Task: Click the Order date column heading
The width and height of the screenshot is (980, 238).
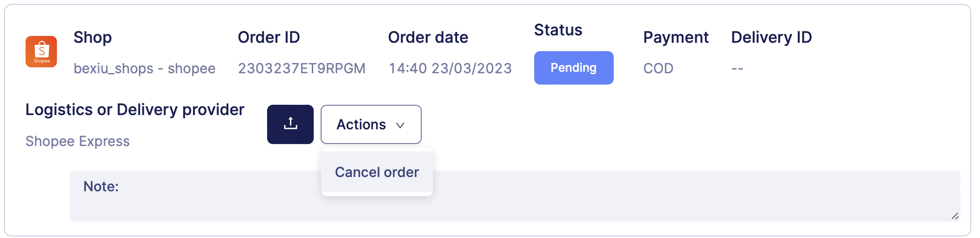Action: [x=428, y=37]
